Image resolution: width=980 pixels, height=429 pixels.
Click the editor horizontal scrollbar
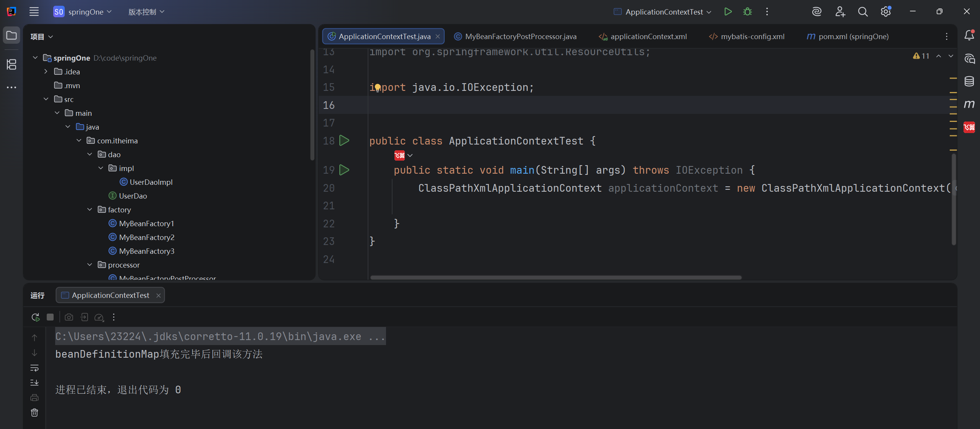tap(555, 277)
